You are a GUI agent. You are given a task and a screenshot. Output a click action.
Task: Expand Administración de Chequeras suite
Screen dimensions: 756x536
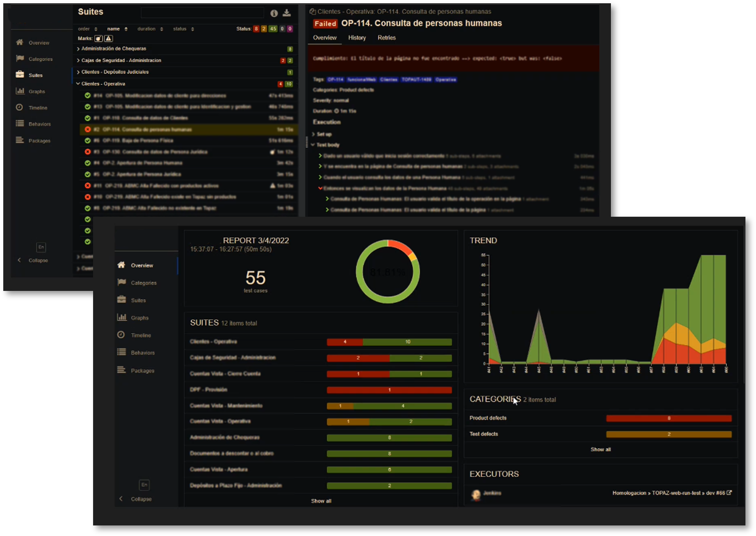pos(113,49)
